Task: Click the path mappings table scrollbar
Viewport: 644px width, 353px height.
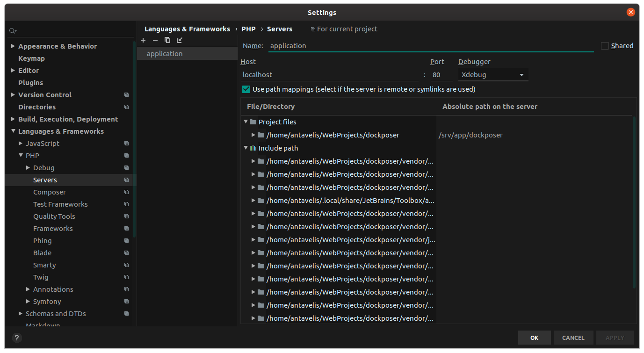Action: [634, 202]
